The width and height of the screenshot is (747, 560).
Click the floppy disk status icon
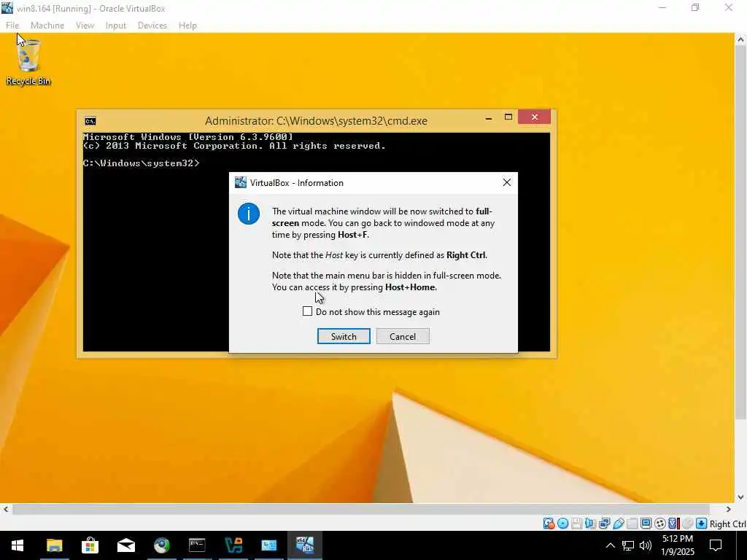pos(576,524)
